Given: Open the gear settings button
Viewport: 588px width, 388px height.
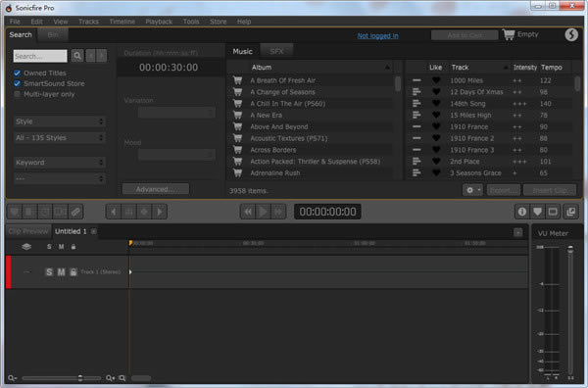Looking at the screenshot, I should 472,190.
